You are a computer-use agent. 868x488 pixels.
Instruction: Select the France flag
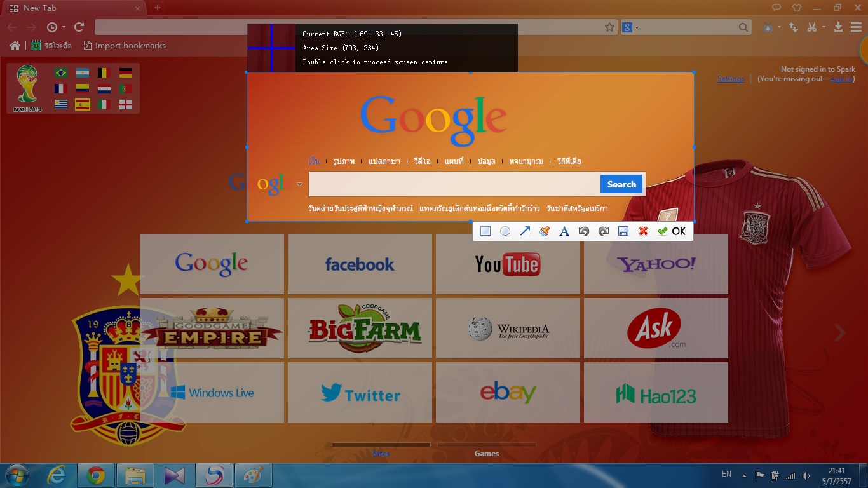[61, 89]
